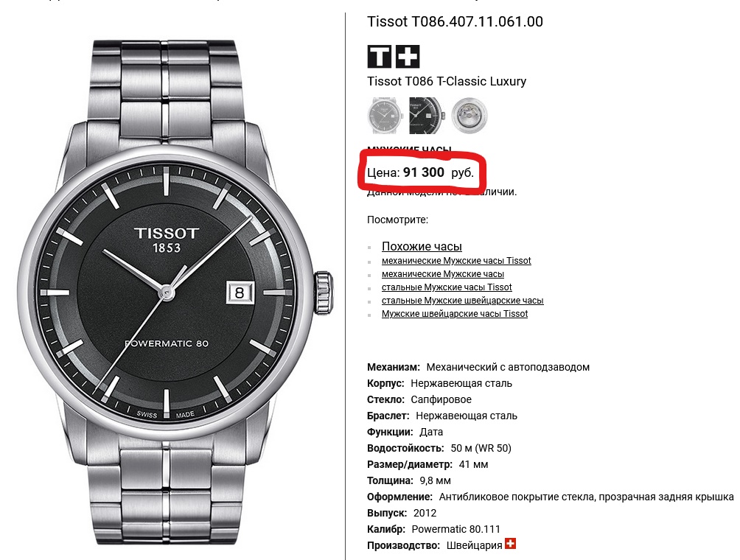Viewport: 740px width, 560px height.
Task: Click the date window on the watch dial
Action: pyautogui.click(x=240, y=293)
